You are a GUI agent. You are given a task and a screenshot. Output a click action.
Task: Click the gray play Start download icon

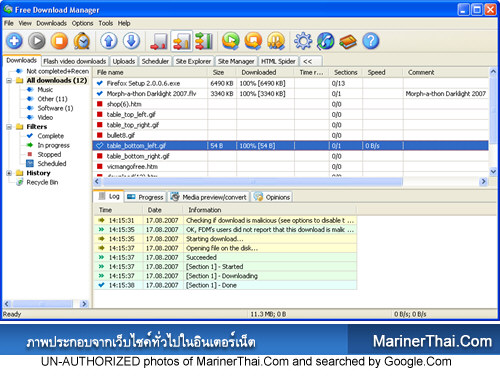[x=37, y=41]
